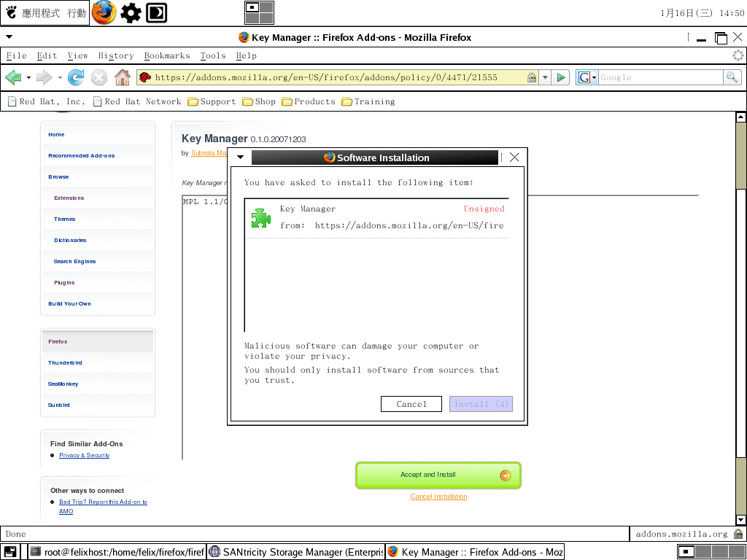Open the Edit menu
Image resolution: width=747 pixels, height=560 pixels.
click(x=47, y=55)
